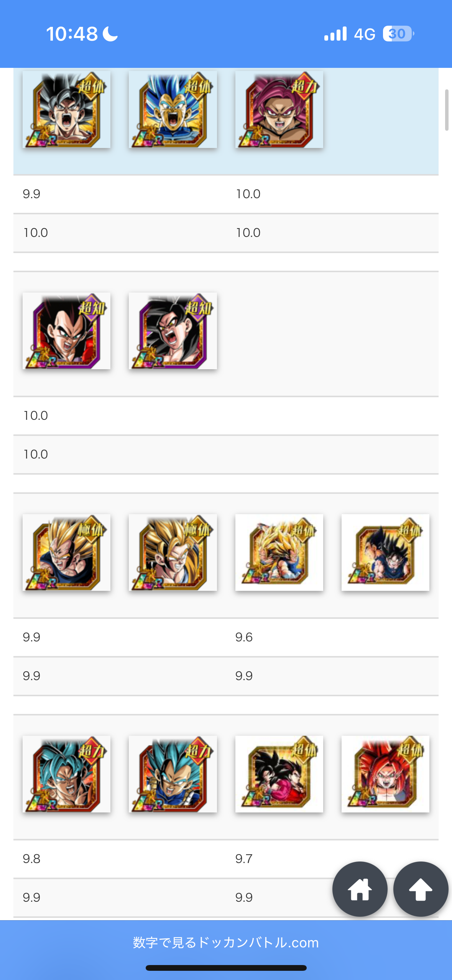Open the black-haired duo 超体 card
452x980 pixels.
(x=385, y=552)
